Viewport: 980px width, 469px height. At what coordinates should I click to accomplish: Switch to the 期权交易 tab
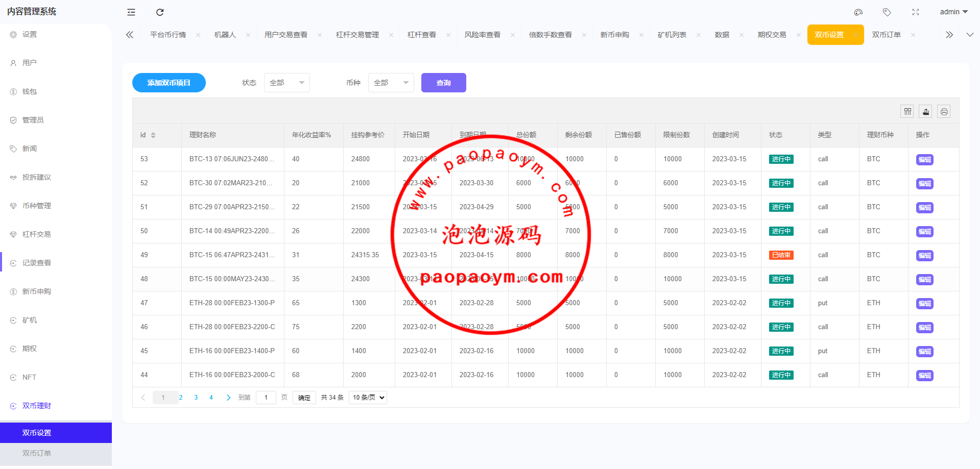(772, 35)
